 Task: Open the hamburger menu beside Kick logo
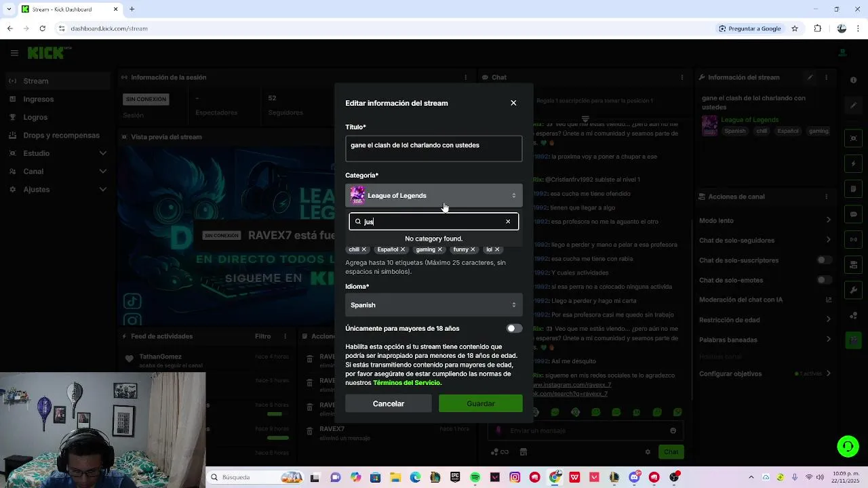(x=14, y=53)
